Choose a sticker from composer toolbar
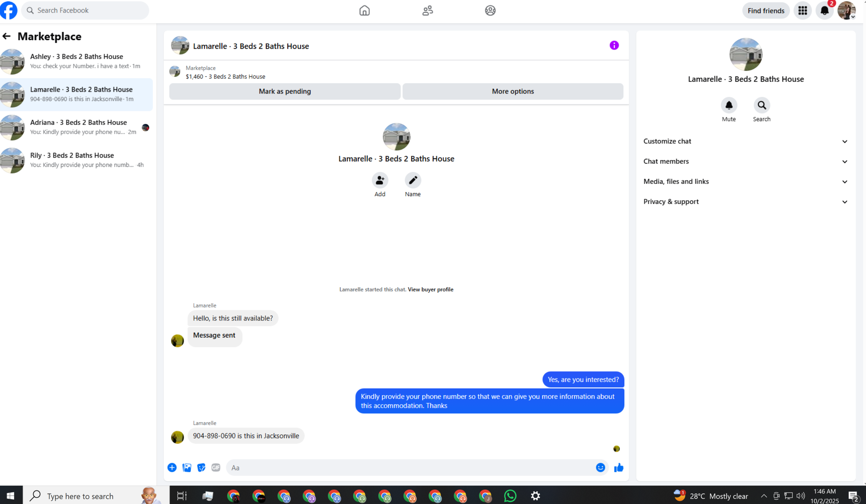 click(x=201, y=467)
